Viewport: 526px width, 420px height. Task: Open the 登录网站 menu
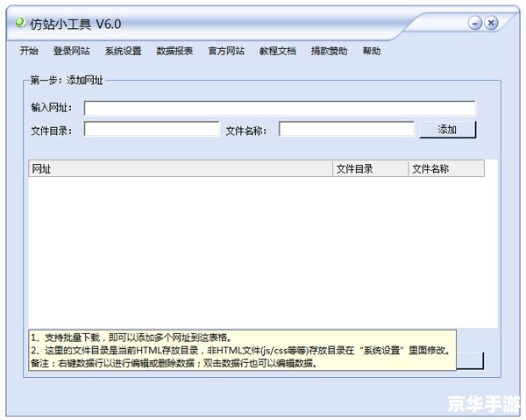point(72,51)
